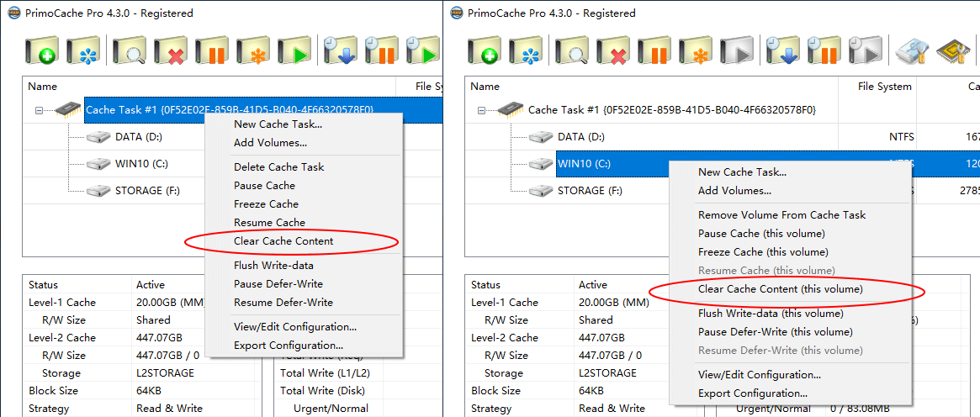Click the clock Pause Defer-Write toolbar icon in right window
This screenshot has width=980, height=417.
[824, 50]
